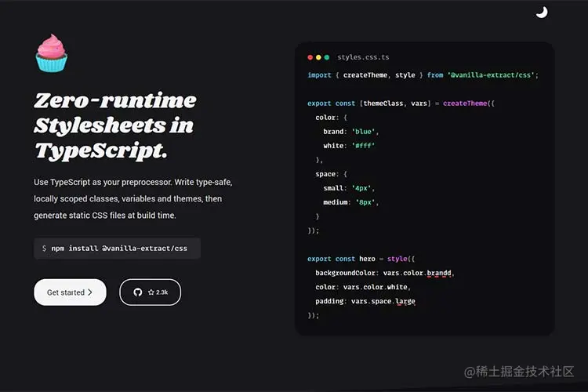Click the chevron arrow in Get started
This screenshot has height=392, width=588.
coord(90,292)
